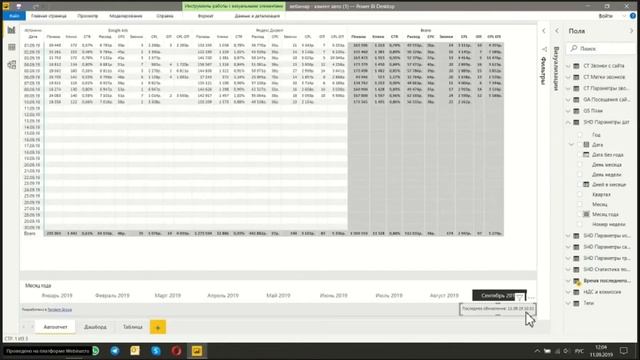Click the Поиск field search box
The image size is (640, 360).
point(601,48)
